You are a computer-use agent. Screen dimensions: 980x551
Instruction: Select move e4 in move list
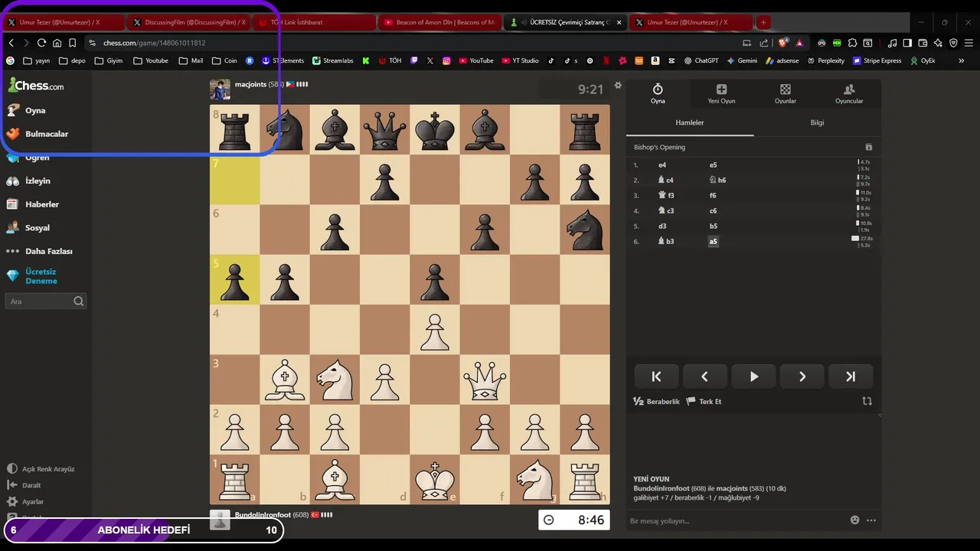tap(662, 165)
